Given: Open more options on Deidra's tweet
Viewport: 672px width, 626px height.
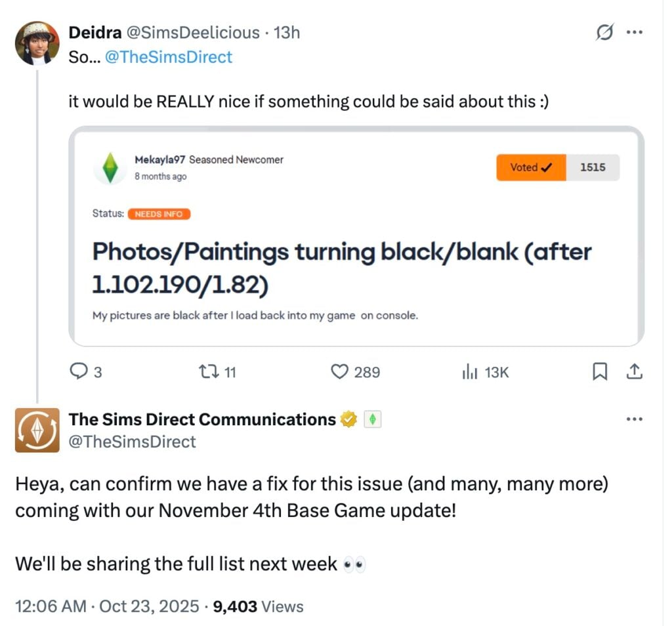Looking at the screenshot, I should pyautogui.click(x=634, y=33).
